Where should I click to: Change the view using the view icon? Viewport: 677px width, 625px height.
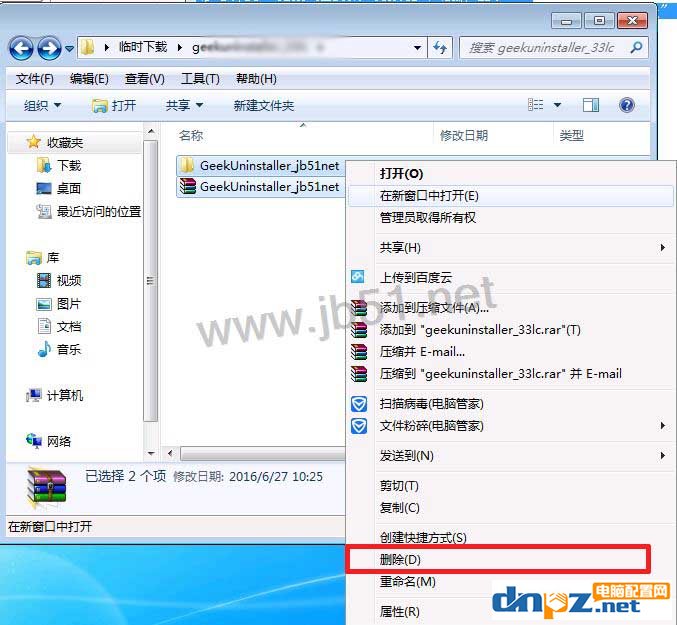[535, 105]
